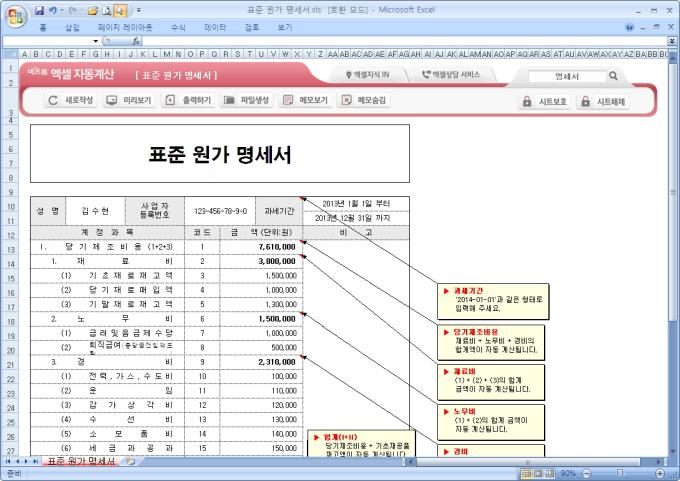This screenshot has height=481, width=680.
Task: Enable sheet protection with 시트보호
Action: (544, 101)
